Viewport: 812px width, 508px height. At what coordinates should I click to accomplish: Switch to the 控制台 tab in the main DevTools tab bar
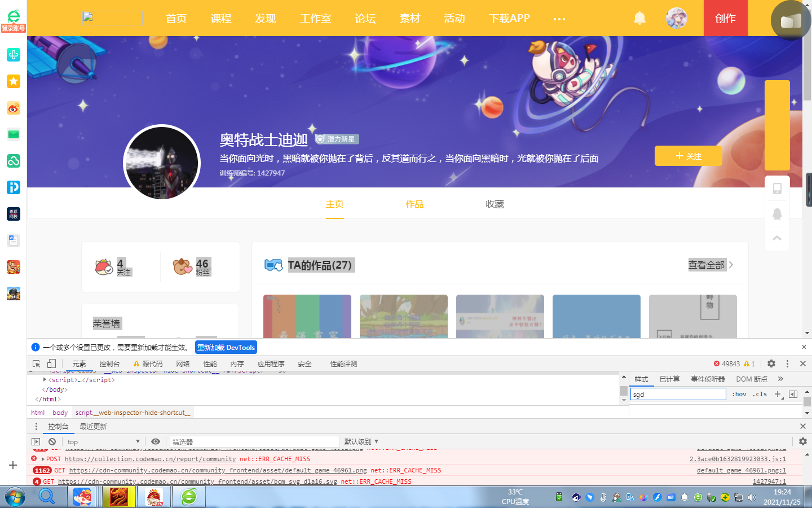109,364
